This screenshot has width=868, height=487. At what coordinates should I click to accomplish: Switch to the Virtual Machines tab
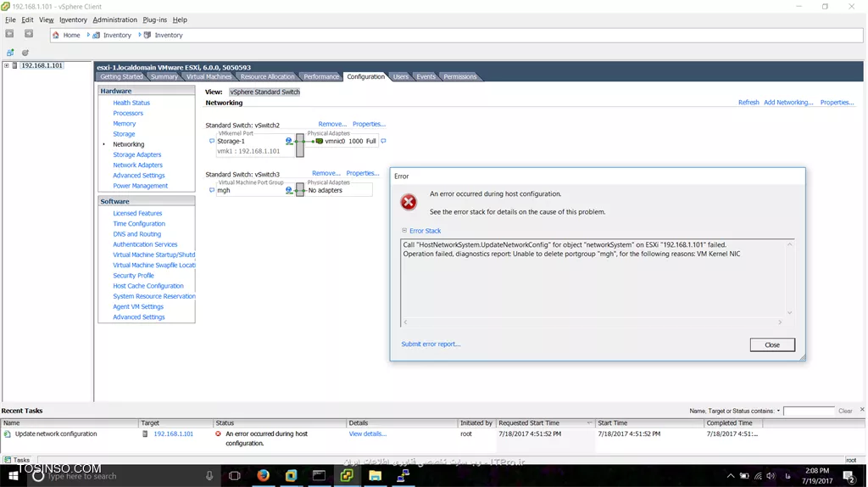(209, 76)
